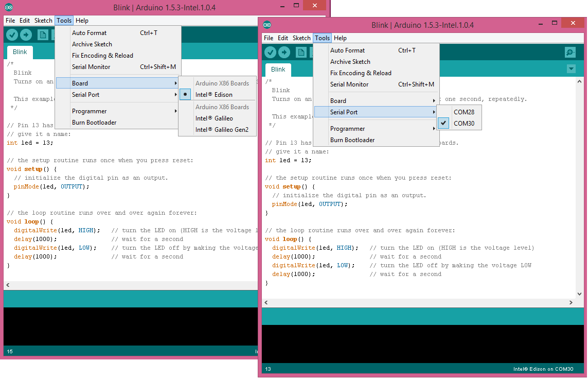
Task: Click vertical scrollbar down arrow in right window
Action: (579, 294)
